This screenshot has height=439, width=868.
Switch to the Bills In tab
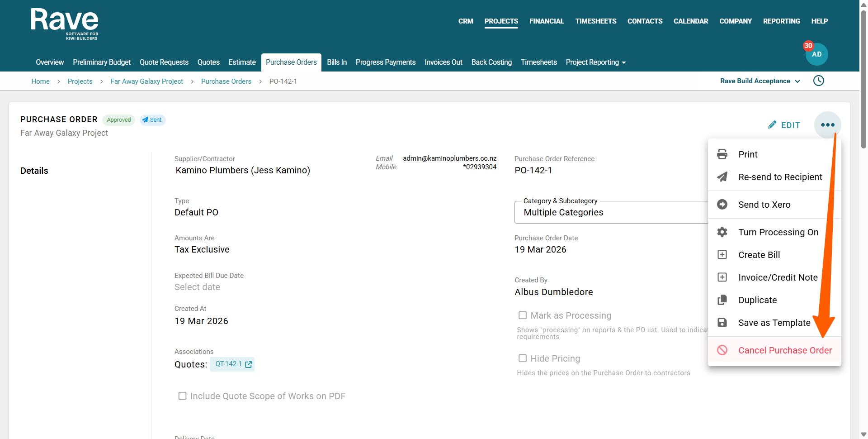click(x=337, y=62)
